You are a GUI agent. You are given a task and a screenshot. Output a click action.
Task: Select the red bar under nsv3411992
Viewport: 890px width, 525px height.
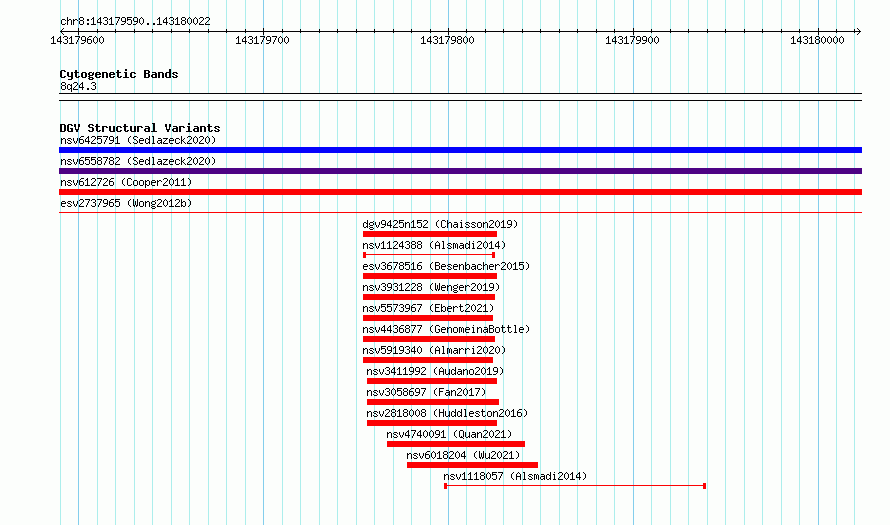(432, 381)
